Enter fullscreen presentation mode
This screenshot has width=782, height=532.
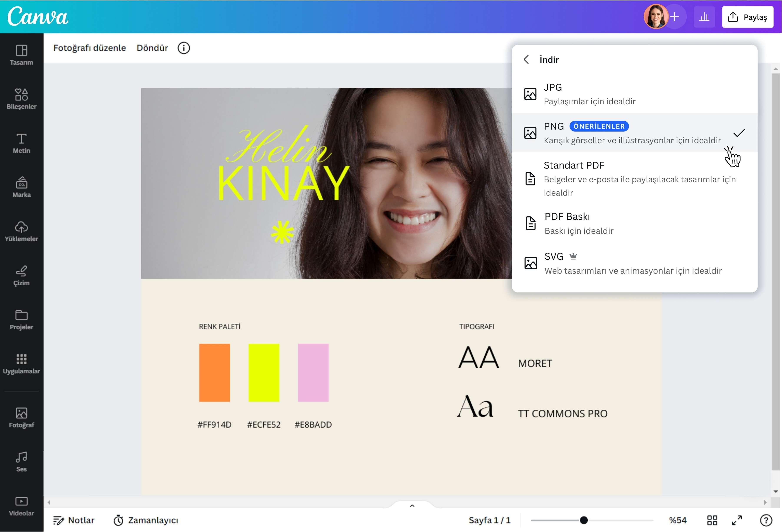coord(737,520)
